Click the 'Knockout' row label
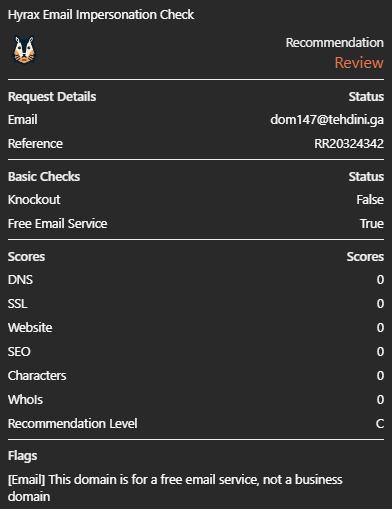The height and width of the screenshot is (509, 392). pos(34,200)
